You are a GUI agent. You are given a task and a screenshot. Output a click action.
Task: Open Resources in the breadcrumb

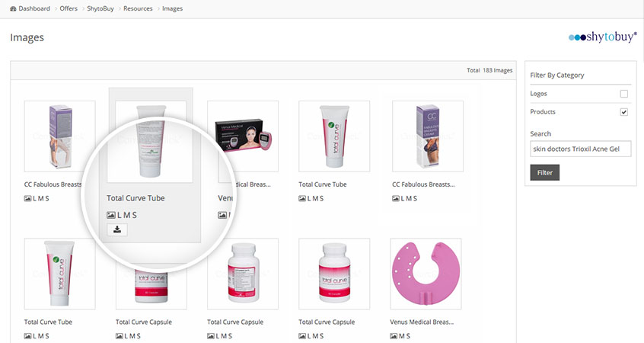click(x=138, y=8)
